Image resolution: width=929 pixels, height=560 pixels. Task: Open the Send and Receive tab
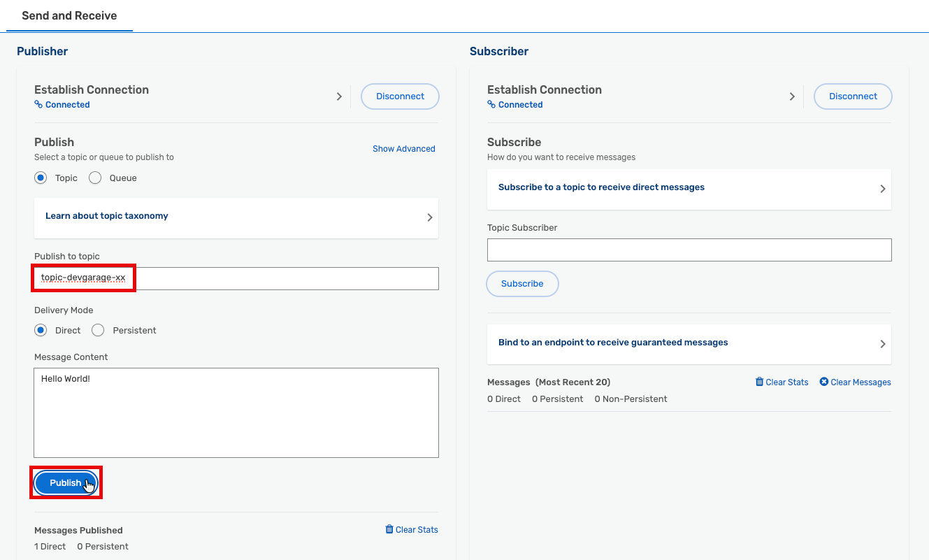(69, 15)
